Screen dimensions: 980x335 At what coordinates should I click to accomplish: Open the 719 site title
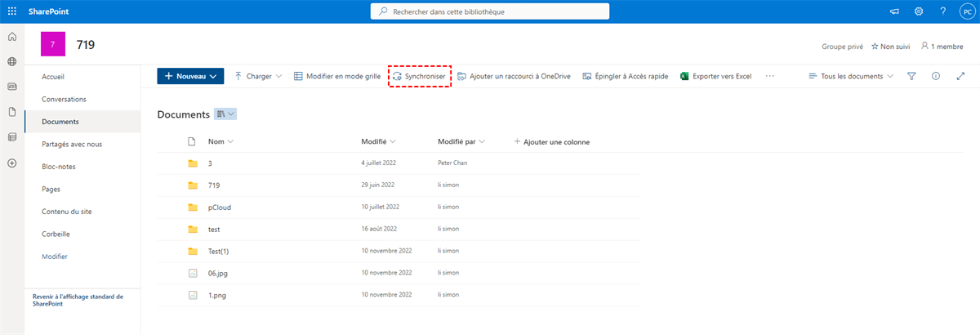click(86, 45)
